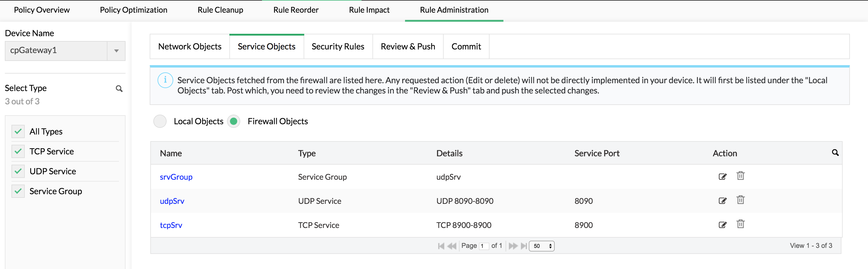
Task: Go to next page arrow
Action: tap(513, 246)
